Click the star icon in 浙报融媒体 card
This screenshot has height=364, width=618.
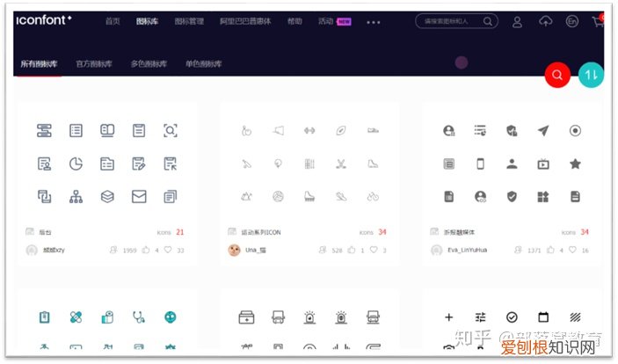pyautogui.click(x=575, y=164)
